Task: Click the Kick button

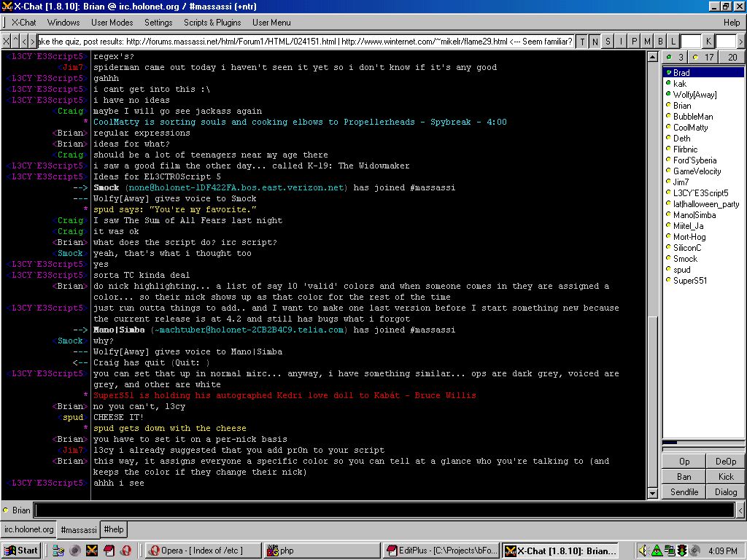Action: point(726,476)
